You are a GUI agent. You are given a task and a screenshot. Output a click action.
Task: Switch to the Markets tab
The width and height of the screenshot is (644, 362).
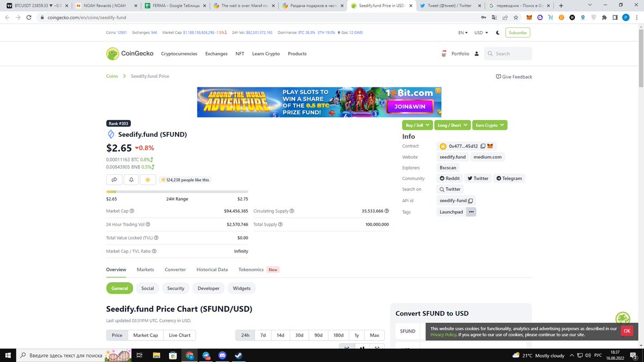(x=145, y=270)
